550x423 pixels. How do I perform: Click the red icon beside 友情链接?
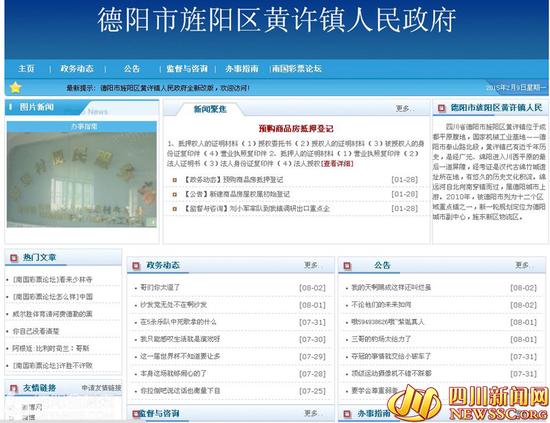14,388
